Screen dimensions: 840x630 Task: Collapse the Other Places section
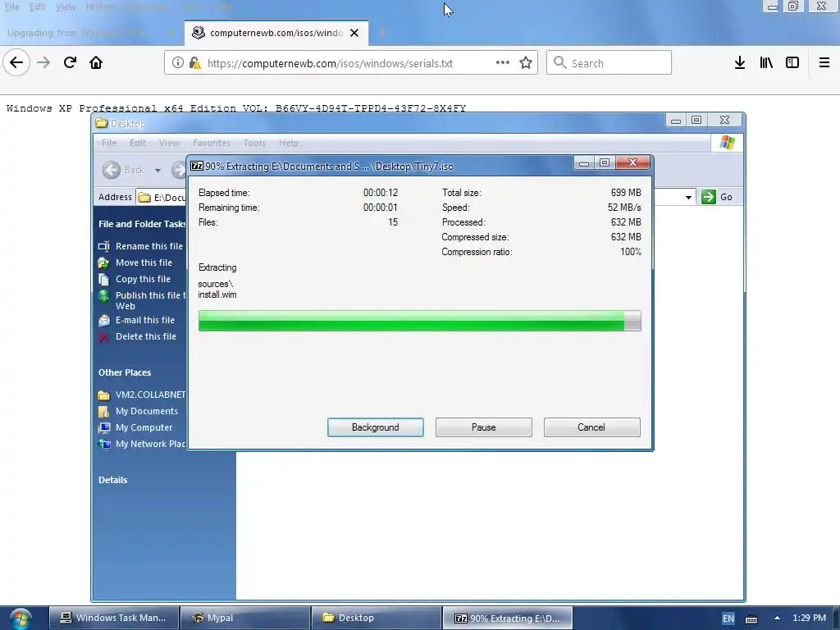click(x=125, y=372)
